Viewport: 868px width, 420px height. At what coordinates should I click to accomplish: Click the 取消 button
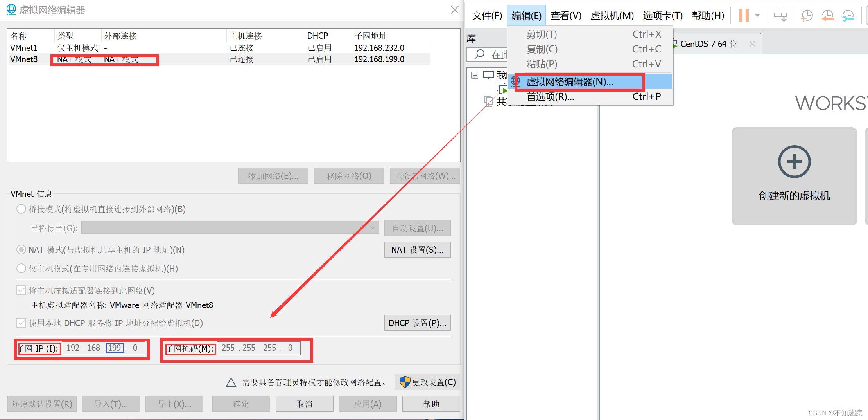pyautogui.click(x=304, y=404)
